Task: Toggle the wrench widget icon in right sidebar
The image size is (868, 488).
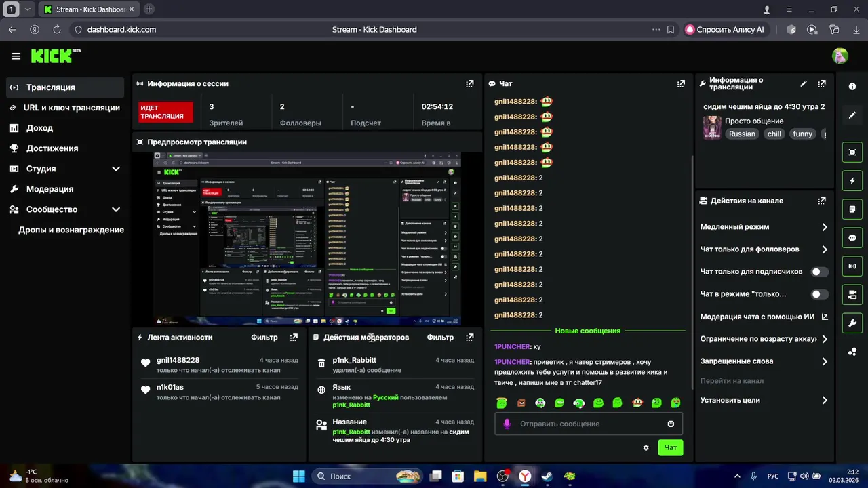Action: (x=852, y=323)
